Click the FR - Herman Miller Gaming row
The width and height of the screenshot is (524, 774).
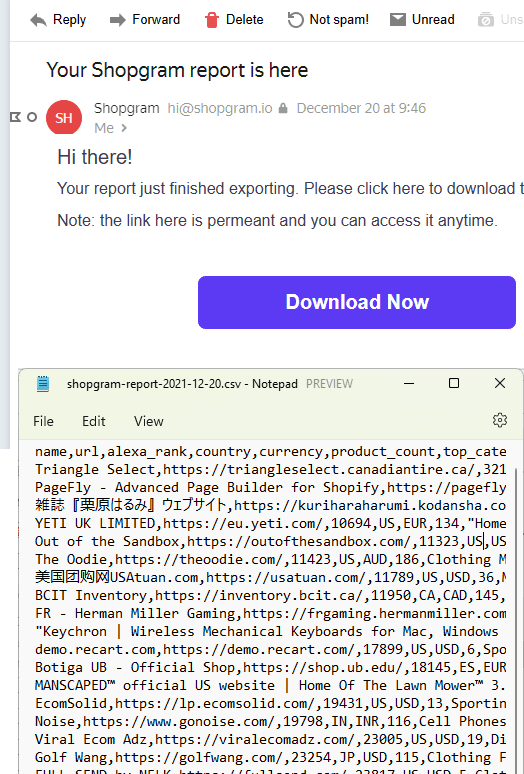click(270, 614)
